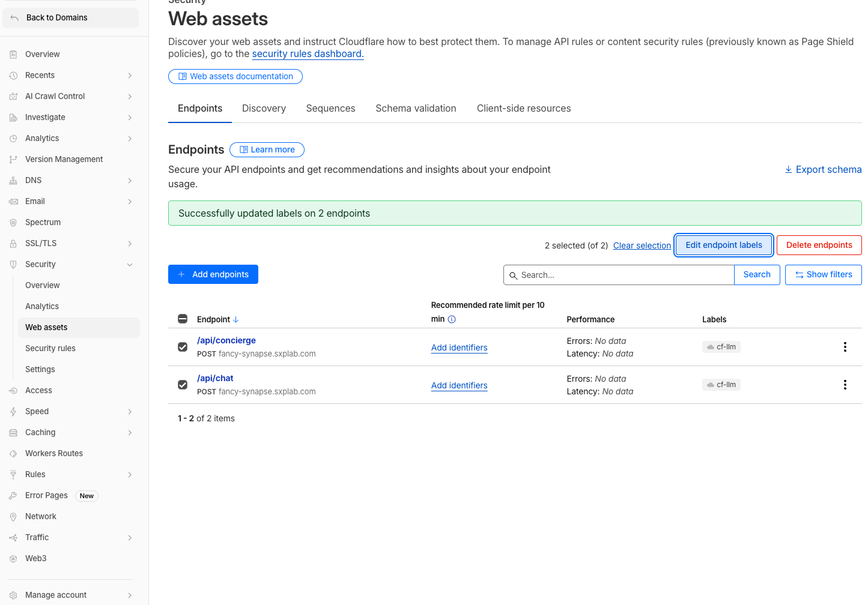Click the Version Management branch icon
This screenshot has height=605, width=868.
[x=13, y=160]
